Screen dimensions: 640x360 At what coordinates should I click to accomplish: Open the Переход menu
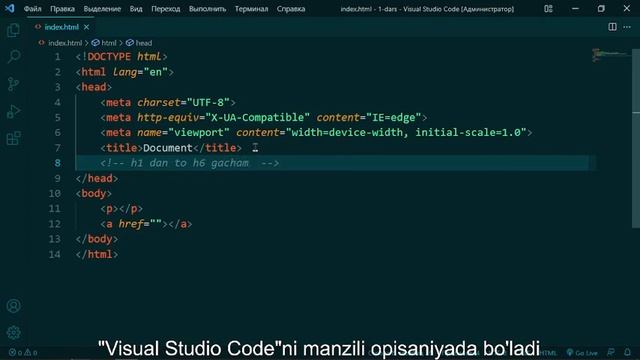pyautogui.click(x=166, y=9)
